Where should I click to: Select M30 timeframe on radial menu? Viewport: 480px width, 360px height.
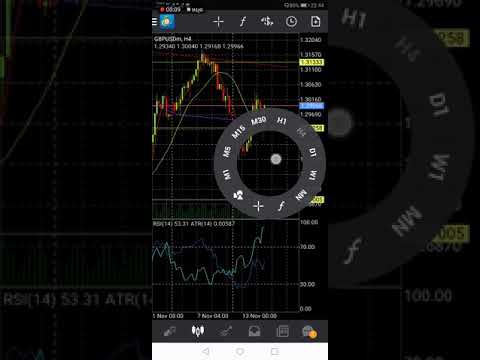pyautogui.click(x=259, y=120)
